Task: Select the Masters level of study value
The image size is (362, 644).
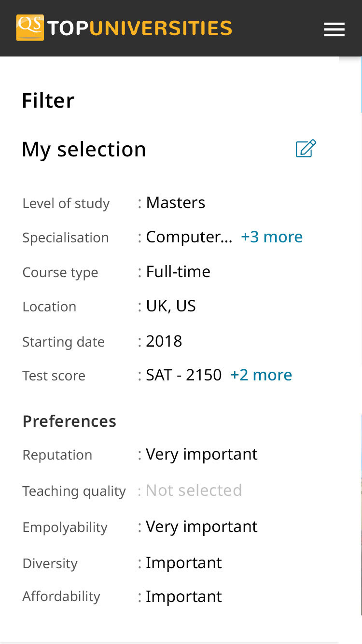Action: click(x=176, y=203)
